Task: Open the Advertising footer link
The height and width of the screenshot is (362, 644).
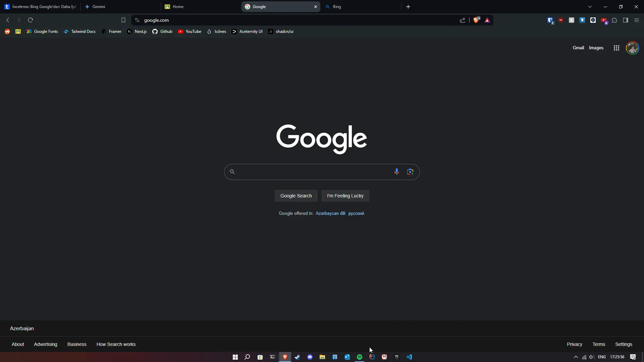Action: [x=46, y=344]
